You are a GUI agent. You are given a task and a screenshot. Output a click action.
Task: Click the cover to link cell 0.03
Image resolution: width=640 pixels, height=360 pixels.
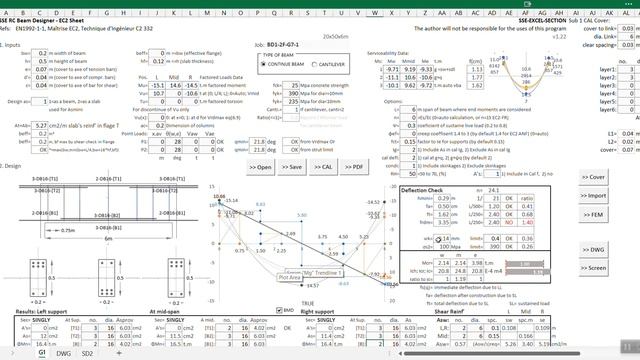coord(626,29)
